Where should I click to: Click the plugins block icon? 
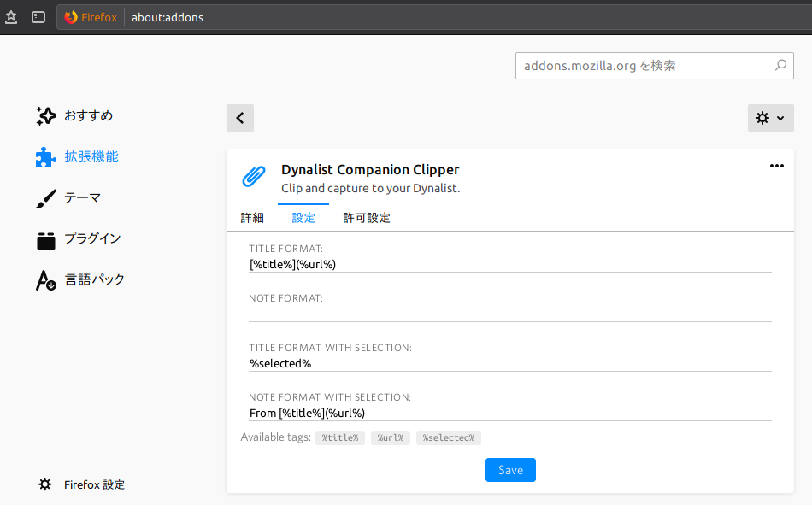click(x=45, y=240)
